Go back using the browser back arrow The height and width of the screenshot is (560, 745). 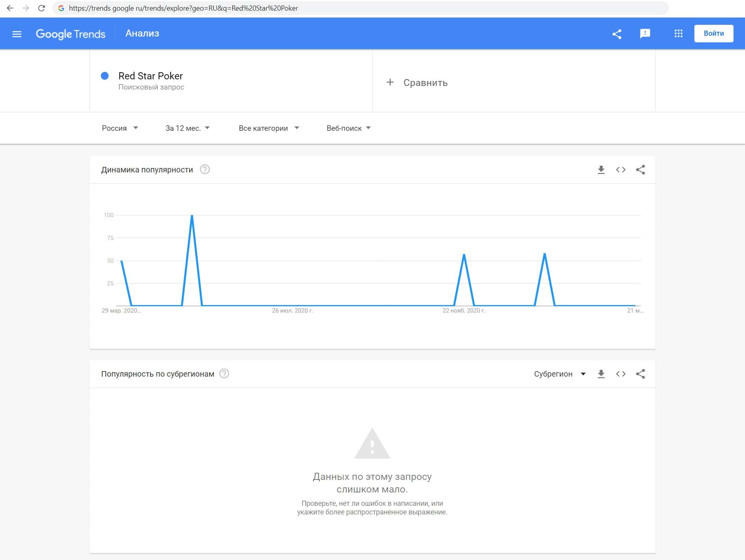(x=10, y=8)
